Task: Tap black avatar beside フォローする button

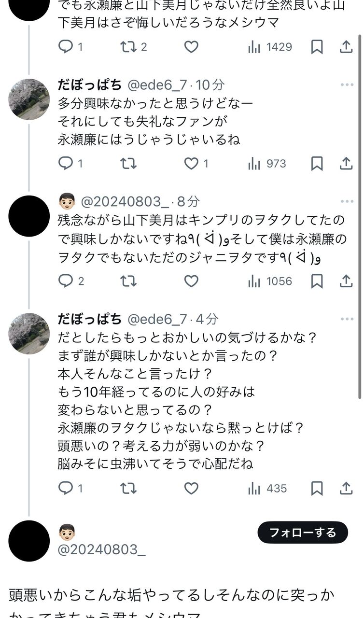Action: tap(29, 541)
